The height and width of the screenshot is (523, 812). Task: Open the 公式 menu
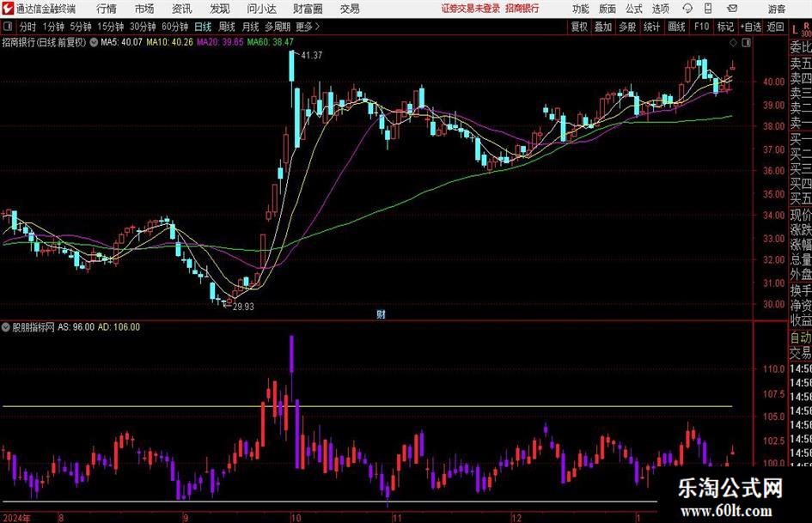(x=634, y=9)
